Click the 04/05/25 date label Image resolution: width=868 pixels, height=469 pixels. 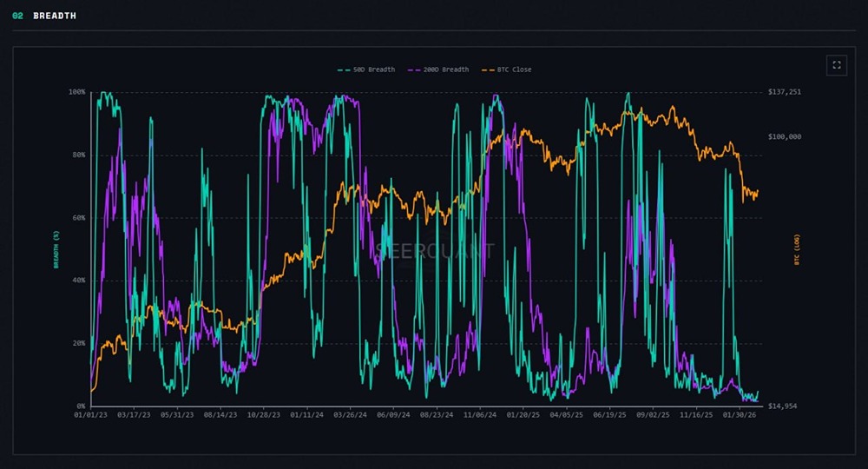tap(566, 415)
